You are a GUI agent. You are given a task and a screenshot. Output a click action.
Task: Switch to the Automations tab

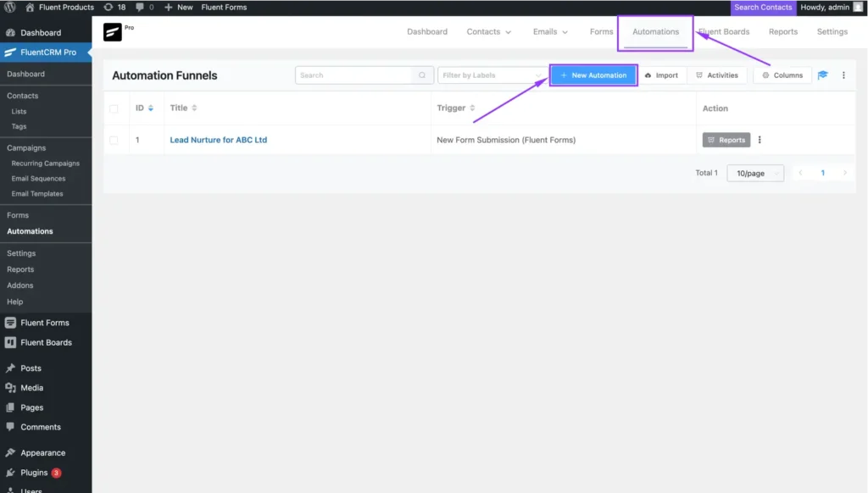click(655, 32)
